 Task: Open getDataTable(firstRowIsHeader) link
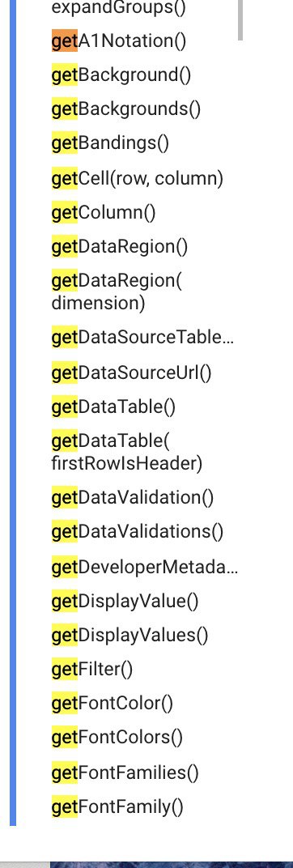[x=127, y=453]
